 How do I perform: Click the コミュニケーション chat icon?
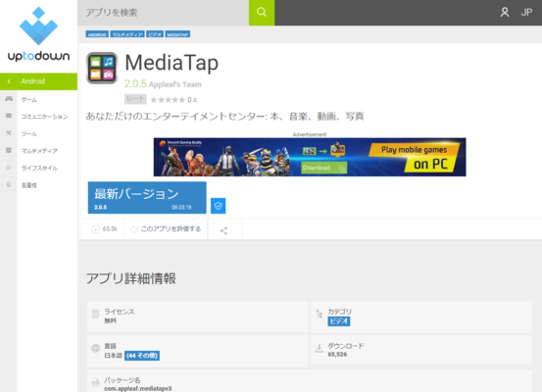click(9, 116)
